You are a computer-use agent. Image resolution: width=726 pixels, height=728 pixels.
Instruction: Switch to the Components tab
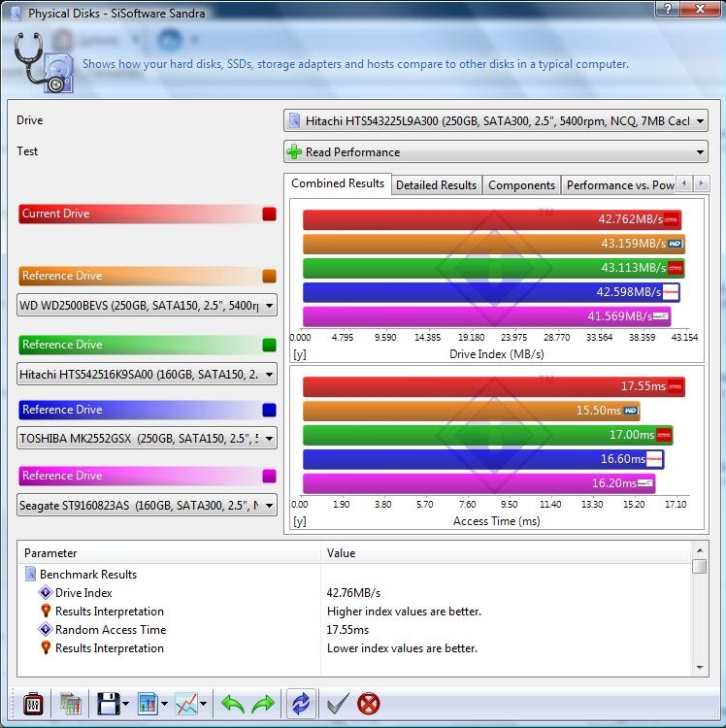[x=521, y=185]
